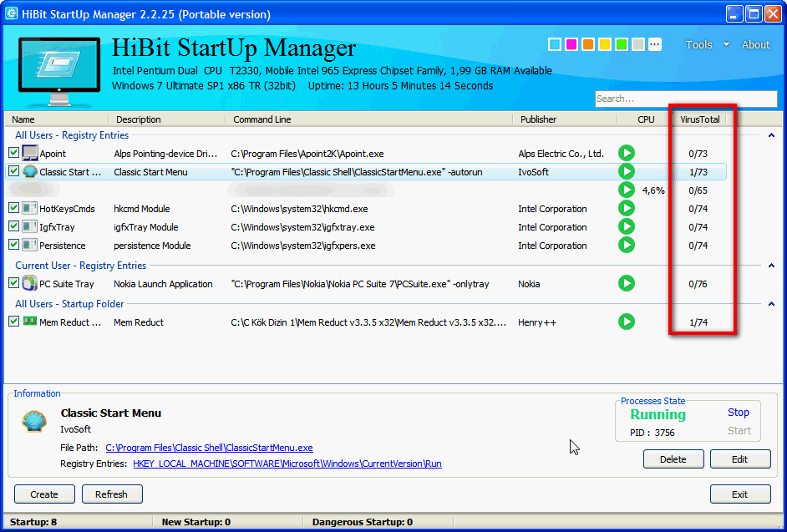Toggle the PC Suite Tray checkbox
787x532 pixels.
(x=13, y=283)
